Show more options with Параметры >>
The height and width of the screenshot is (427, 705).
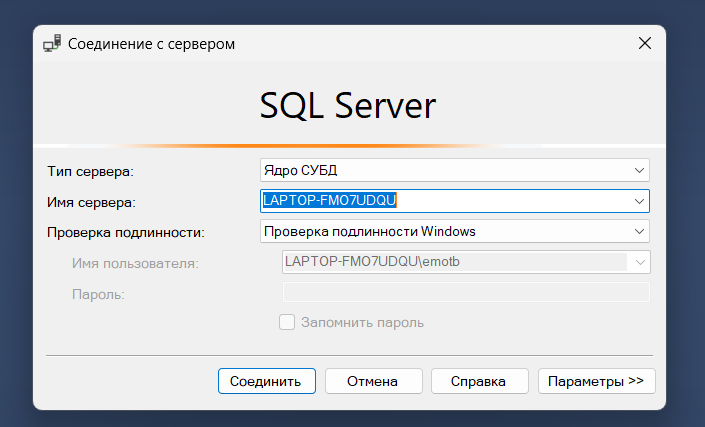(597, 381)
